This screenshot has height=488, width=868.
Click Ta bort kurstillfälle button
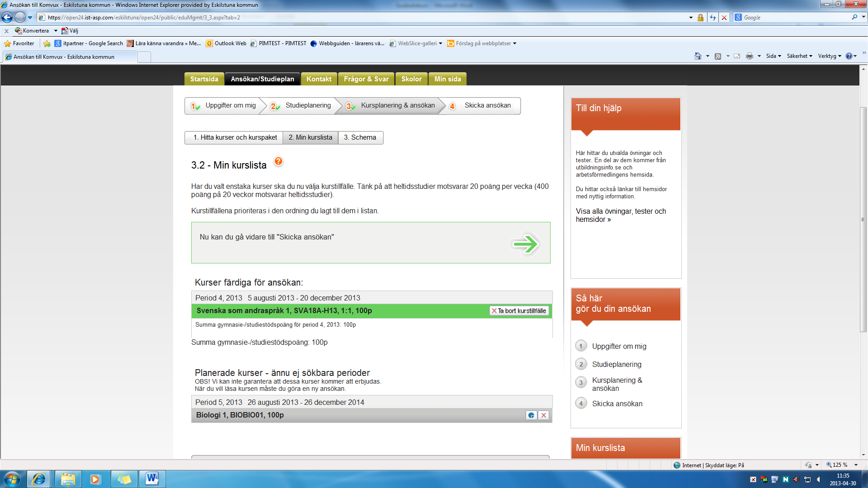(x=519, y=311)
